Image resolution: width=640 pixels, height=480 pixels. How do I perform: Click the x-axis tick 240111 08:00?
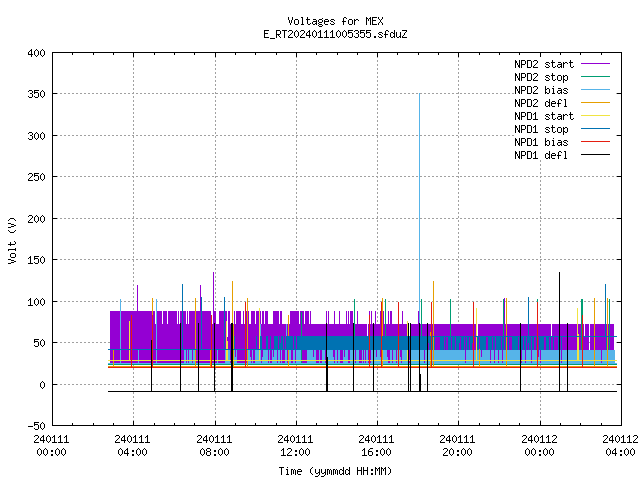(x=214, y=446)
